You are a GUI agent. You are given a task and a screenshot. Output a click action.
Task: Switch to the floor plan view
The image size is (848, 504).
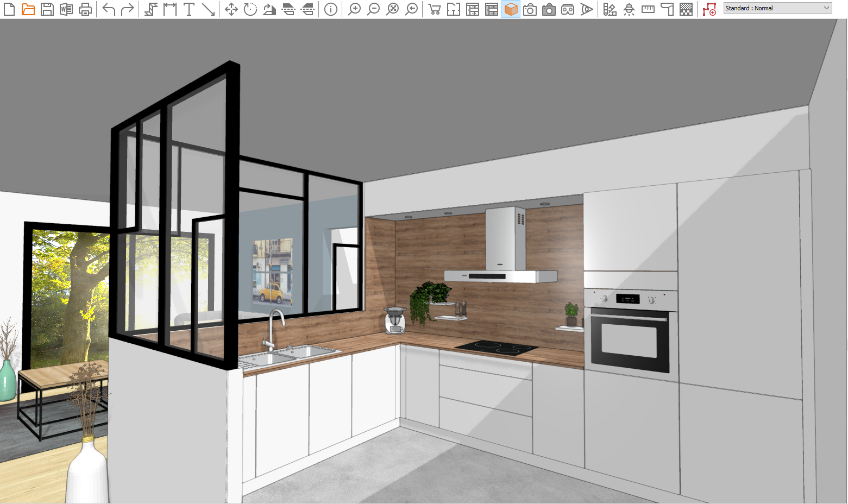click(x=453, y=9)
